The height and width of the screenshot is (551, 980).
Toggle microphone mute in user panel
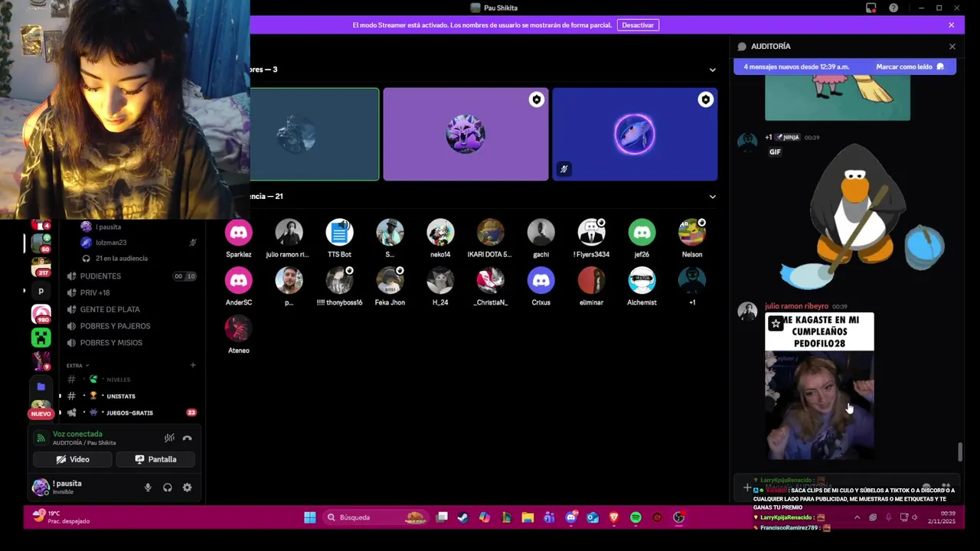148,487
